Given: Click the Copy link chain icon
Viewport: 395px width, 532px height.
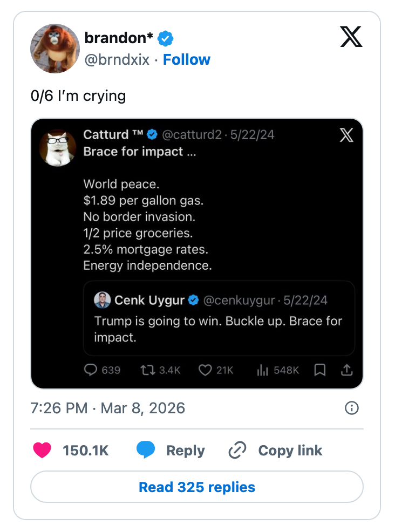Looking at the screenshot, I should [237, 451].
